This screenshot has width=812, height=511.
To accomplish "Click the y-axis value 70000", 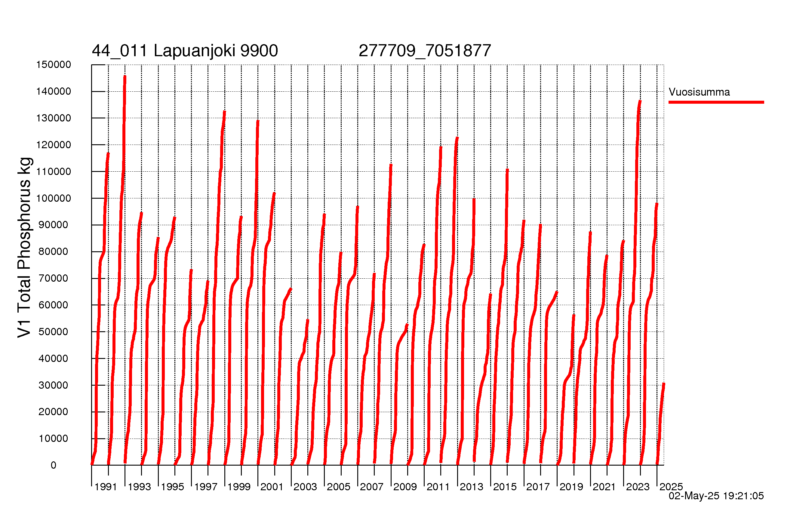I will click(53, 278).
